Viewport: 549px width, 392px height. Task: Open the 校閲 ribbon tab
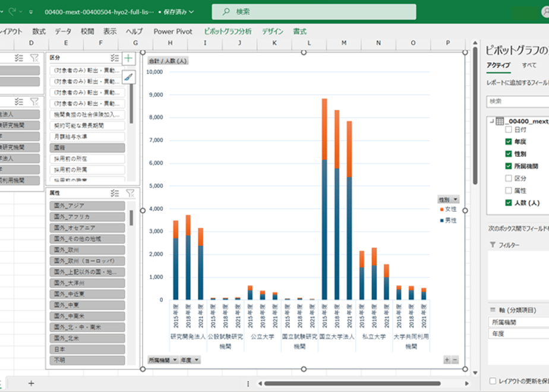coord(87,31)
